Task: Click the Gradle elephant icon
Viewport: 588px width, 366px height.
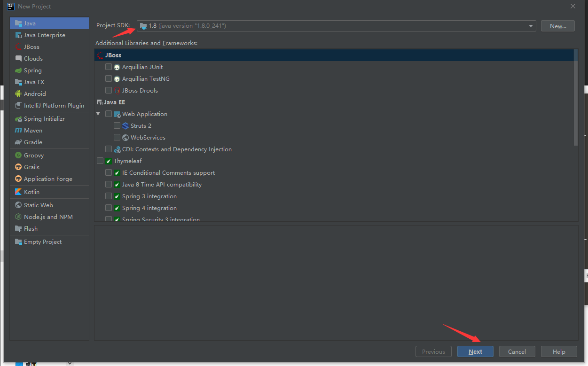Action: [x=18, y=142]
